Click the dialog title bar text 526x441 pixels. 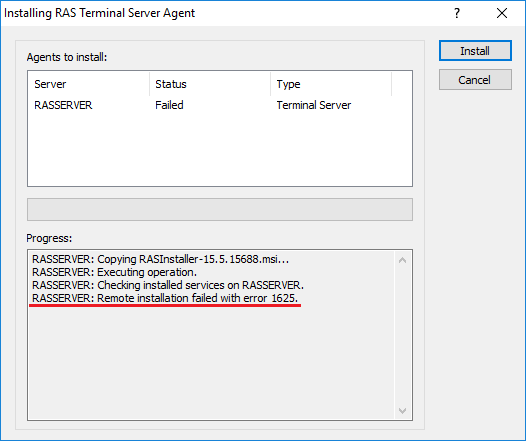click(x=99, y=13)
